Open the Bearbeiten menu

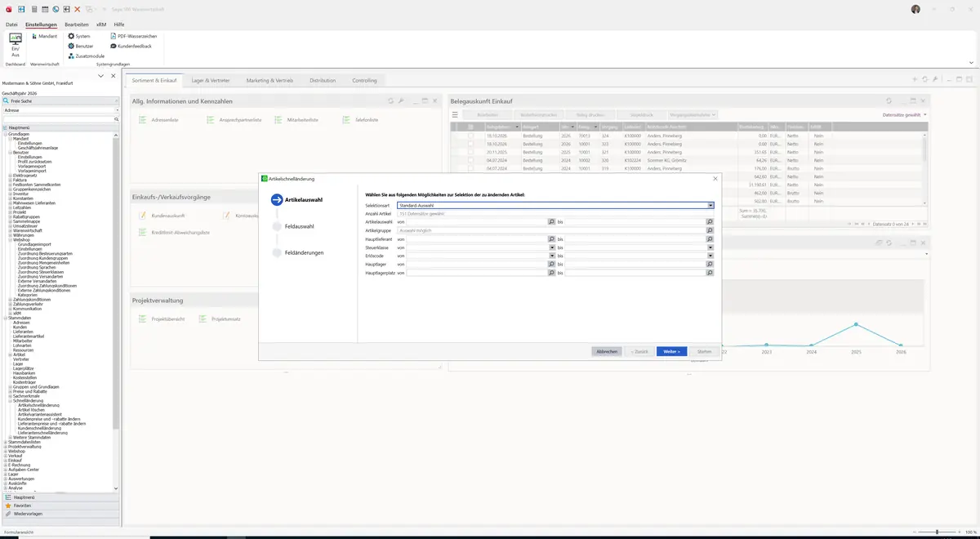(77, 24)
